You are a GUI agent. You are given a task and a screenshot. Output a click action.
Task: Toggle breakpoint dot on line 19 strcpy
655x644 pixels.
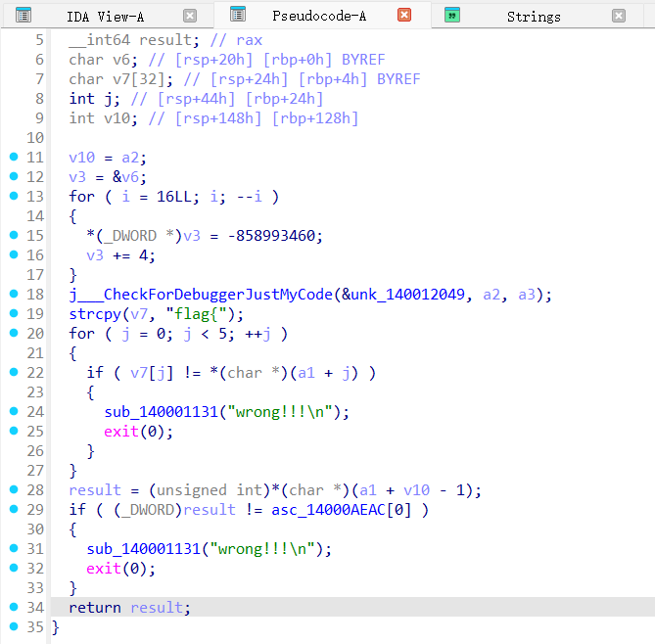click(13, 313)
